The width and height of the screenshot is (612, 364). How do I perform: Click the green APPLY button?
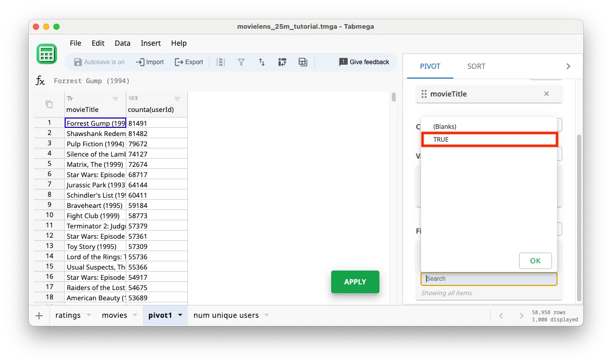click(x=355, y=282)
